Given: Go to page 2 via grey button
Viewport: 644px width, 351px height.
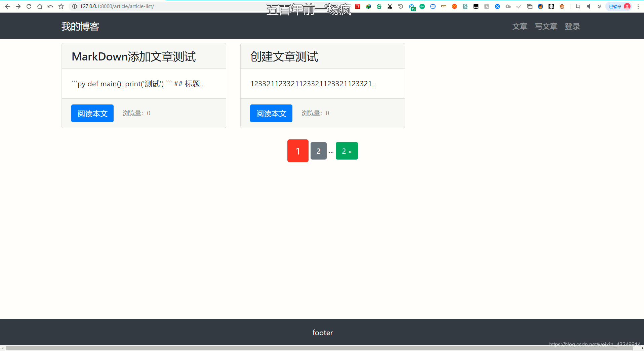Looking at the screenshot, I should click(x=319, y=151).
